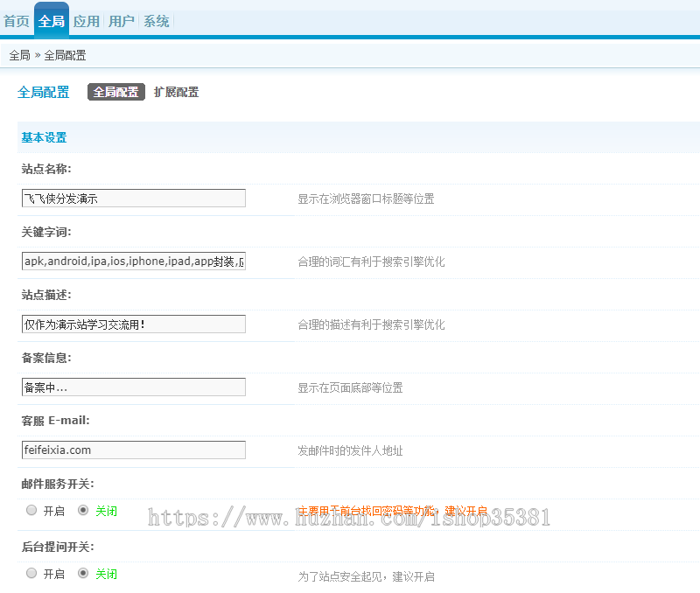700x593 pixels.
Task: Switch to the 扩展配置 sub-tab
Action: point(177,92)
